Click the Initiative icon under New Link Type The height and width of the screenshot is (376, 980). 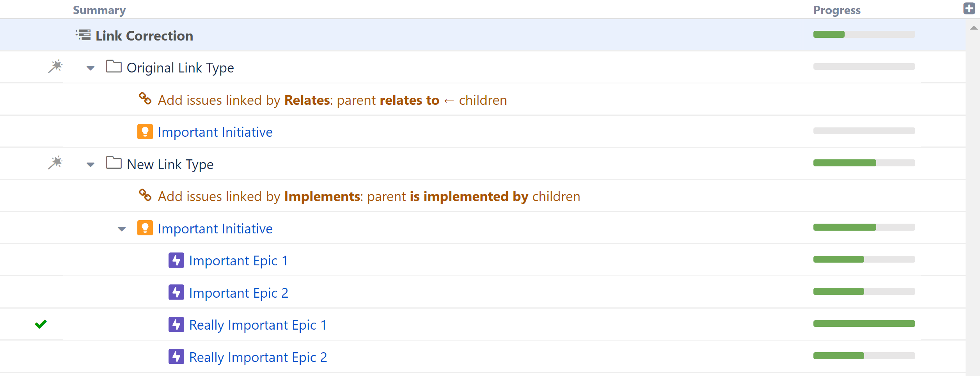(x=145, y=228)
